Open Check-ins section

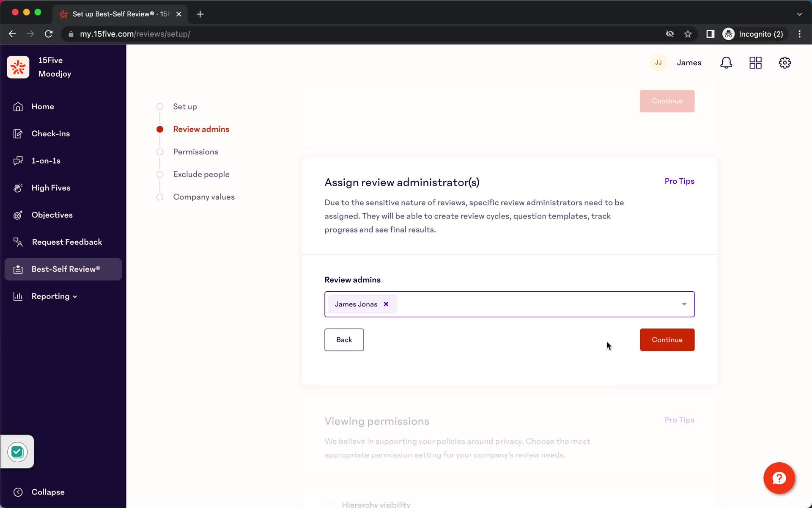[x=50, y=133]
